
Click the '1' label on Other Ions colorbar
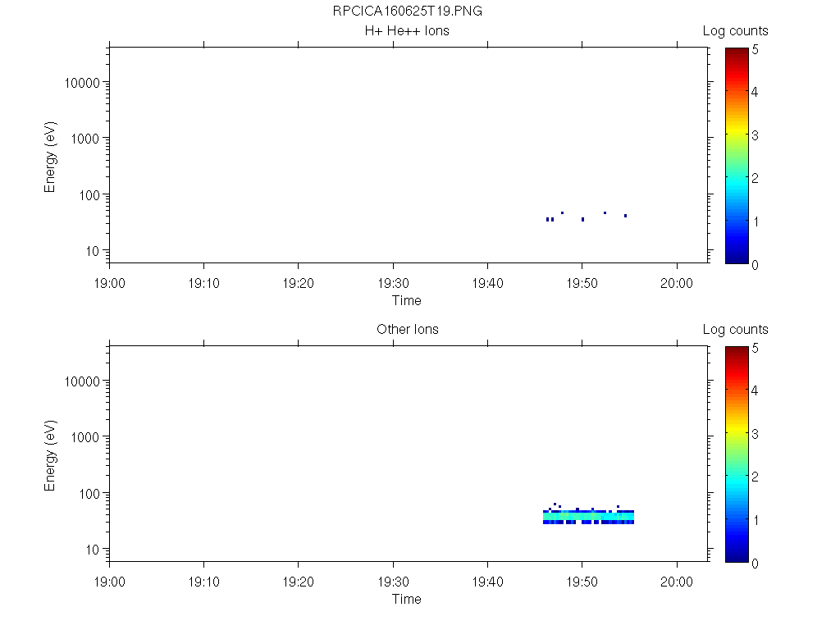click(x=756, y=519)
